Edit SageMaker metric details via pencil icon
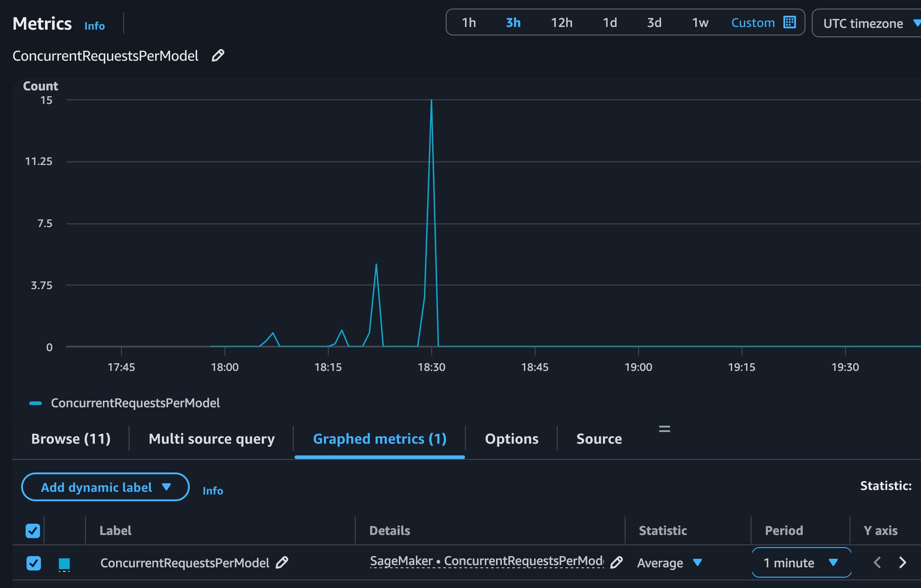921x588 pixels. click(617, 562)
